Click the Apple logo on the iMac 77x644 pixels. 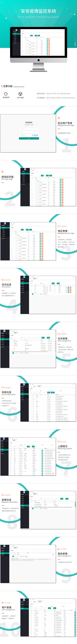coord(39,60)
